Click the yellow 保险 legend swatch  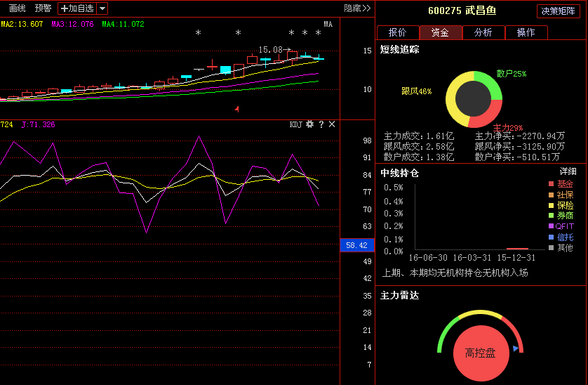551,205
